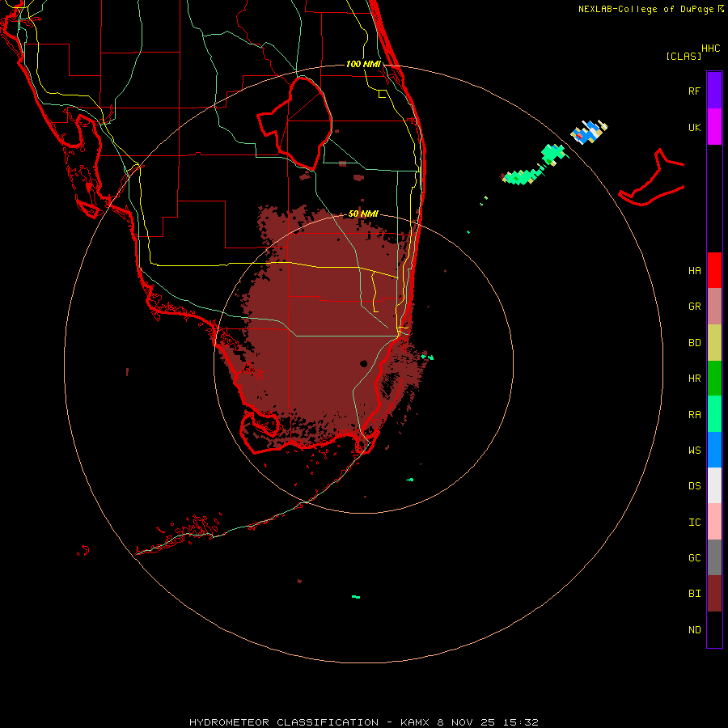Select the GR pink legend swatch
Image resolution: width=728 pixels, height=728 pixels.
714,306
